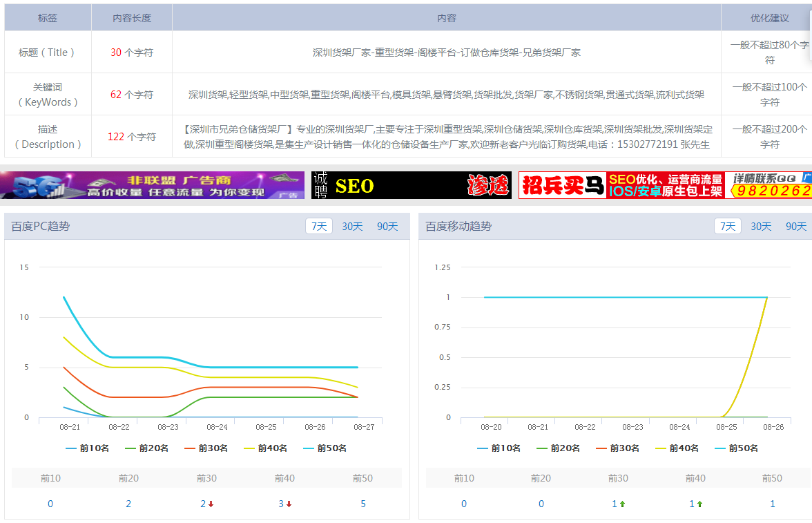This screenshot has height=523, width=812.
Task: Toggle 前20名 series in the PC chart legend
Action: pyautogui.click(x=147, y=448)
